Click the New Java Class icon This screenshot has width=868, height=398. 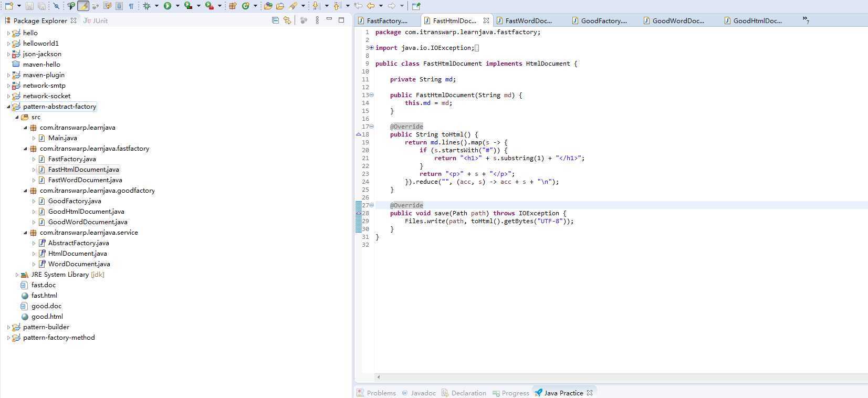[x=245, y=6]
